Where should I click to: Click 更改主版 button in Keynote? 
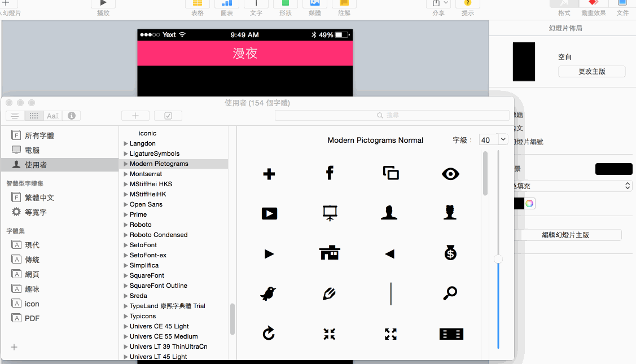click(592, 72)
